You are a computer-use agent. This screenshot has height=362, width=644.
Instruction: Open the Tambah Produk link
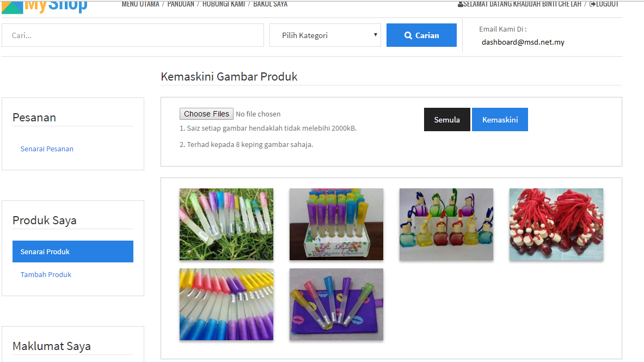pyautogui.click(x=46, y=274)
